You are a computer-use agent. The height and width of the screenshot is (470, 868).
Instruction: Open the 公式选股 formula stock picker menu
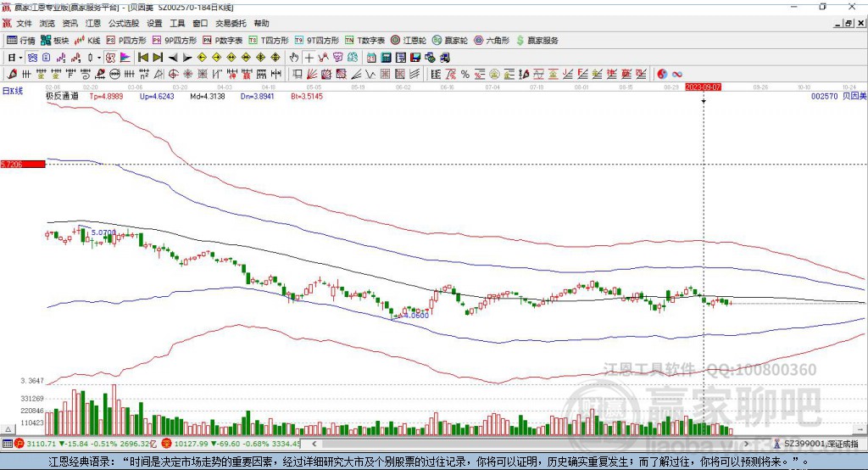click(123, 24)
